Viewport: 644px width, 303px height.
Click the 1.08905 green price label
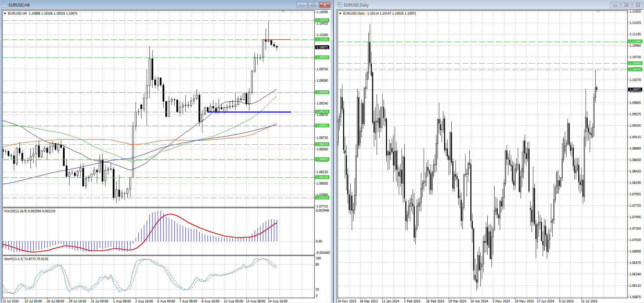click(322, 126)
